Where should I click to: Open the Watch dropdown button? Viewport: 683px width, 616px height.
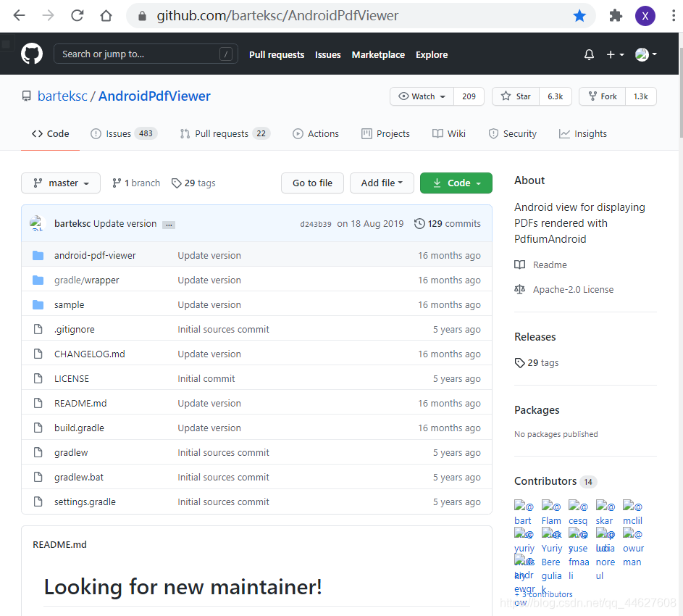click(x=422, y=96)
